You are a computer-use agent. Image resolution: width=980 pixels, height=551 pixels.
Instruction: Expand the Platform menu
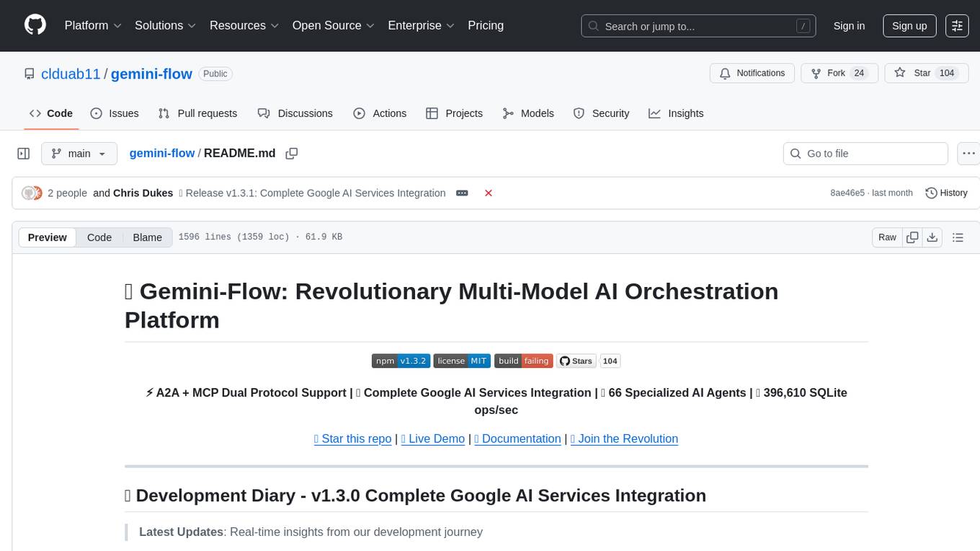click(x=93, y=25)
